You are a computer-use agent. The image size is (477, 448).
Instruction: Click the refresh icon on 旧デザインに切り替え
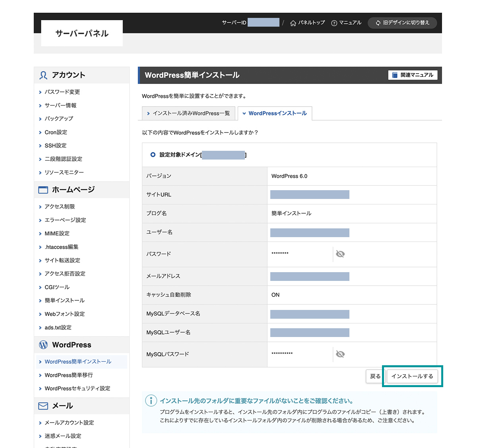pos(378,23)
